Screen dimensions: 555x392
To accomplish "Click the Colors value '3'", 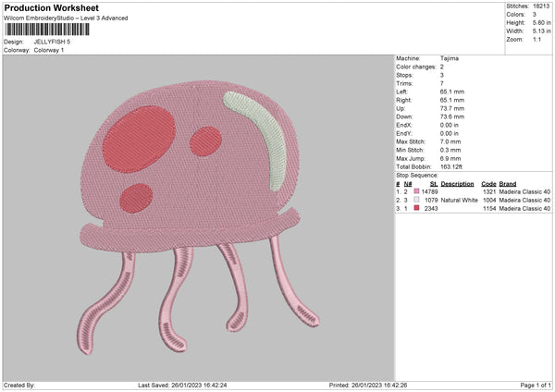I will (535, 15).
